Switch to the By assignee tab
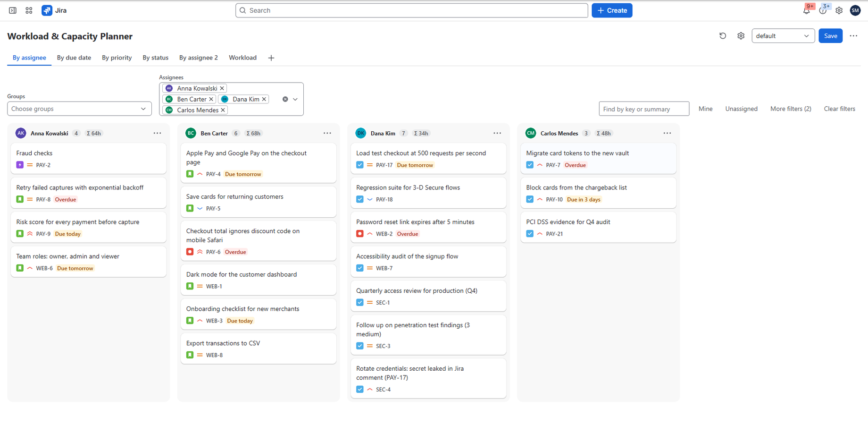 click(29, 58)
